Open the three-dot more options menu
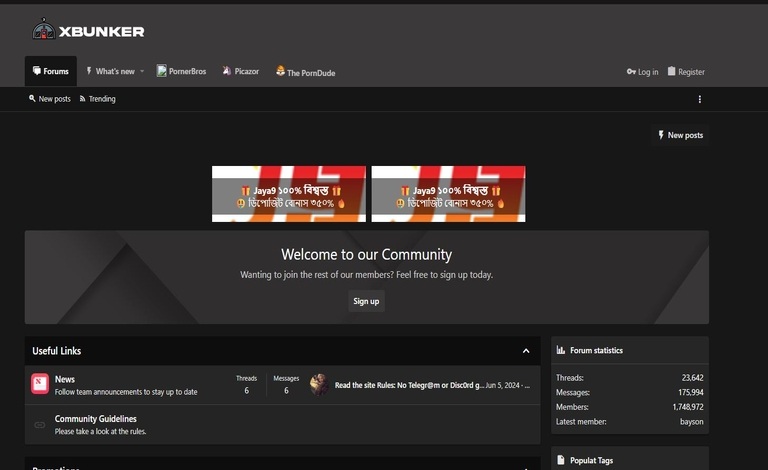The image size is (768, 470). 699,99
